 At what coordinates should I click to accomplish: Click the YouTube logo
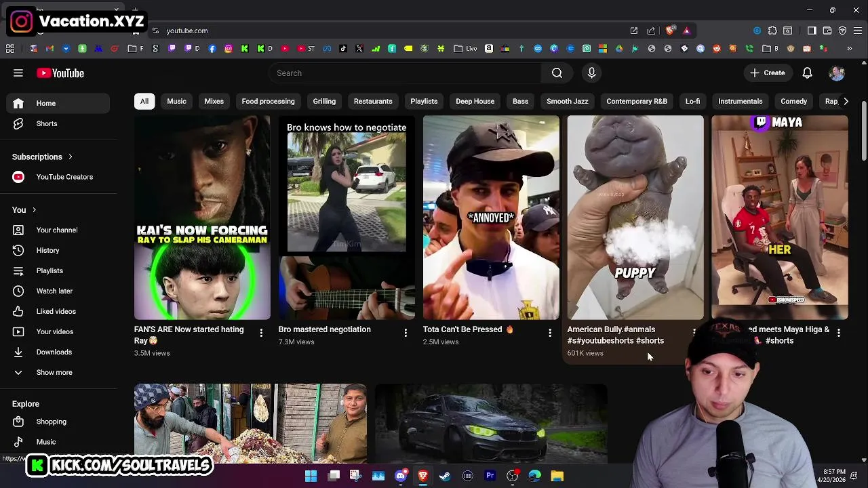[x=60, y=73]
